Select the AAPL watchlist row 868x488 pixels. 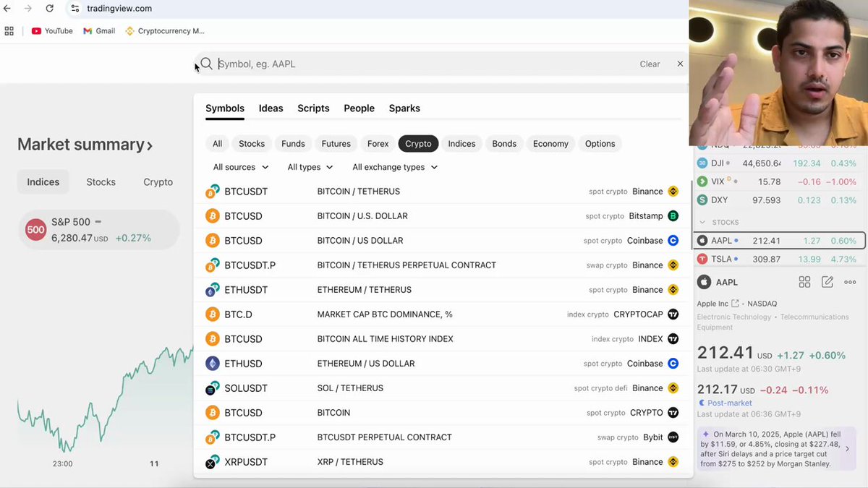tap(780, 241)
